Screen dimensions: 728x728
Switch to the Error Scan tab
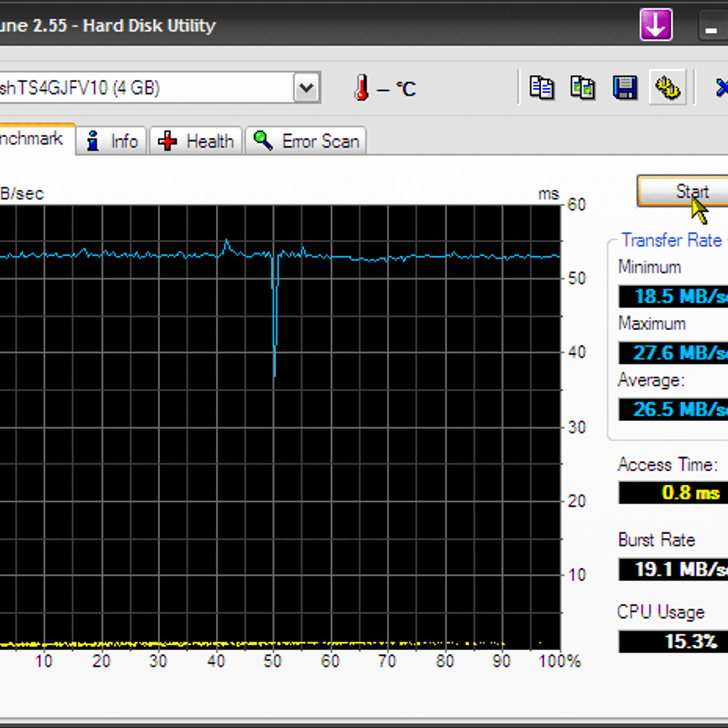(x=306, y=141)
